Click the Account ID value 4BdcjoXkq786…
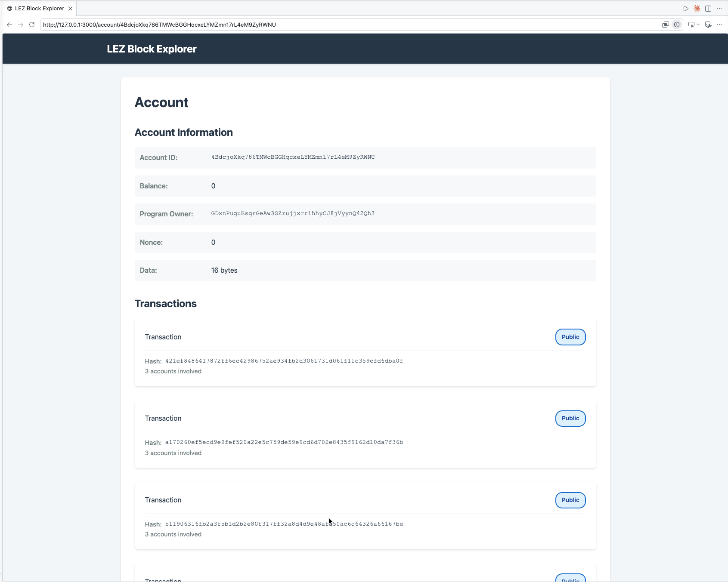The image size is (728, 582). pyautogui.click(x=293, y=157)
